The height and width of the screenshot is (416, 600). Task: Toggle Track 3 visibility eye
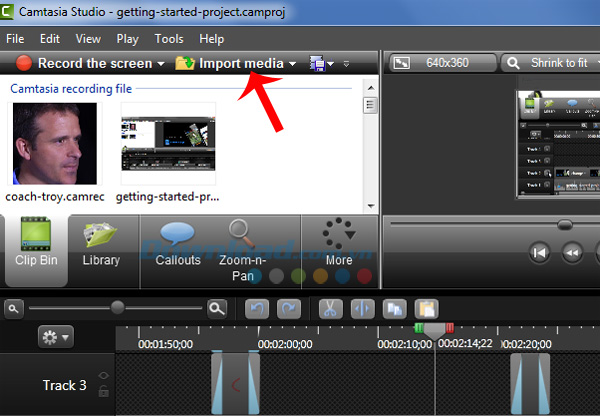(103, 376)
